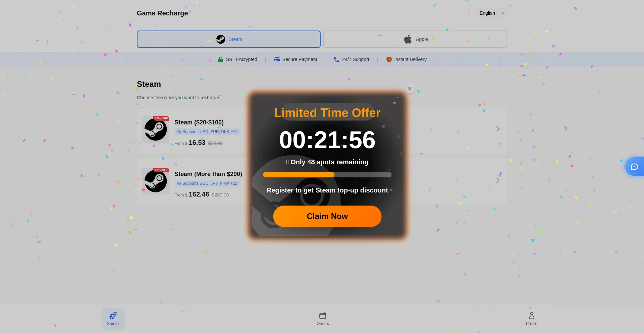Viewport: 644px width, 333px height.
Task: Click the Register to get Steam top-up discount text
Action: pos(327,190)
